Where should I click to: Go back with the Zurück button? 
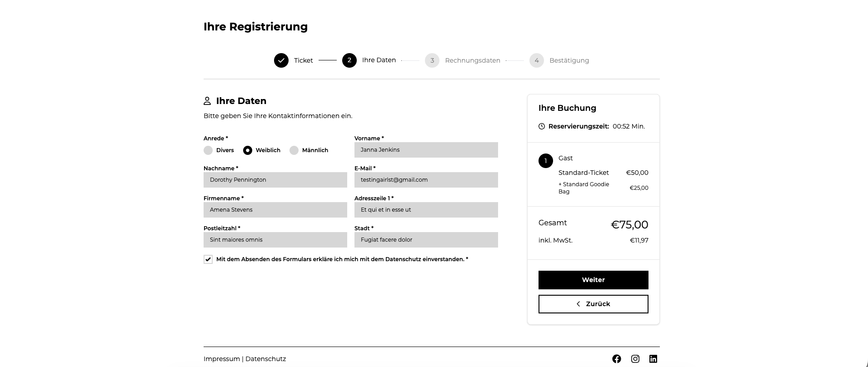tap(593, 304)
